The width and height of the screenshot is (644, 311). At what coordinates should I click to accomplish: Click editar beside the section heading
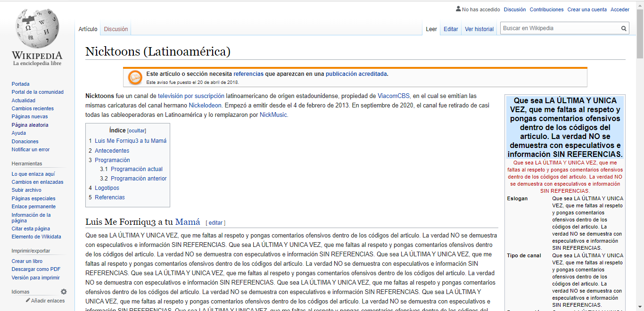pyautogui.click(x=215, y=223)
